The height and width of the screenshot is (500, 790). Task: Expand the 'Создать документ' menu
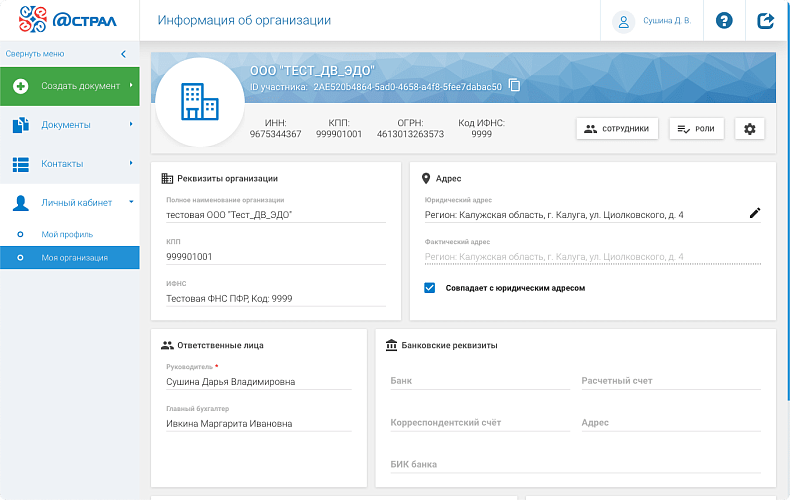pos(70,86)
